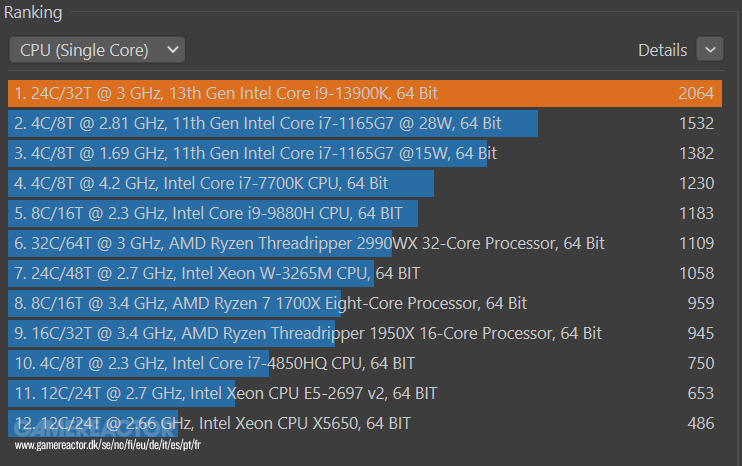
Task: Select the Threadripper 1950X row
Action: 365,334
